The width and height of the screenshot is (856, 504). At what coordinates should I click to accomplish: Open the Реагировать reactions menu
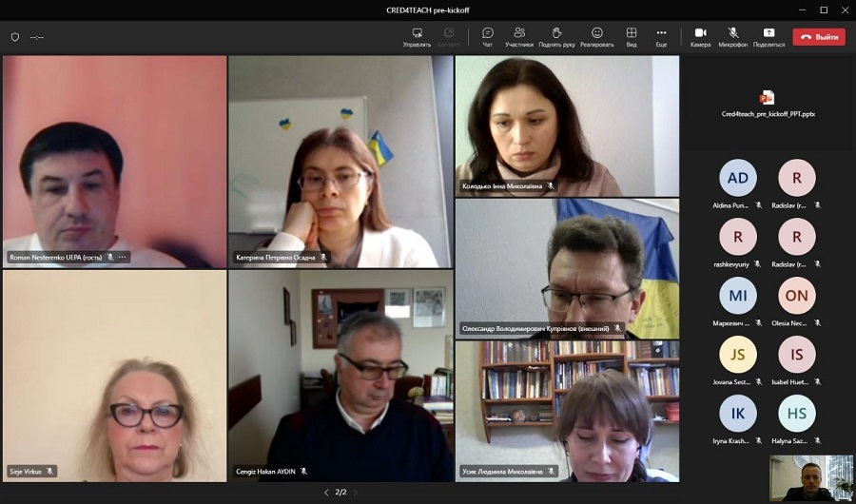597,37
